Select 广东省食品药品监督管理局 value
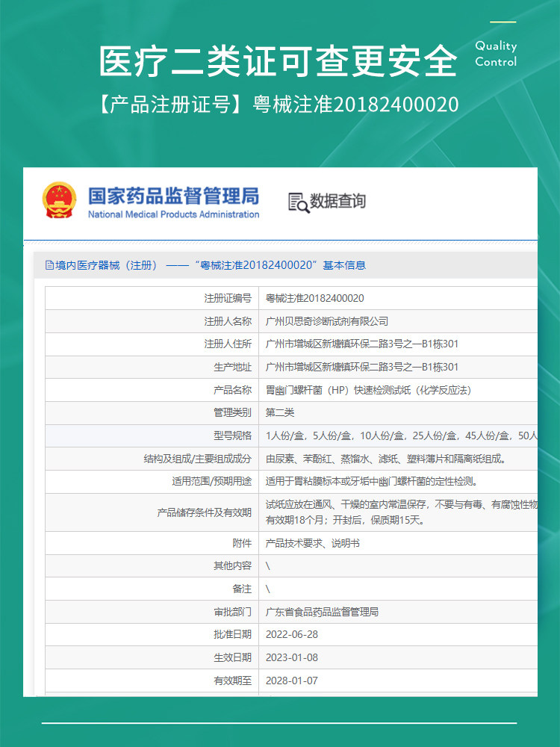 pos(322,612)
